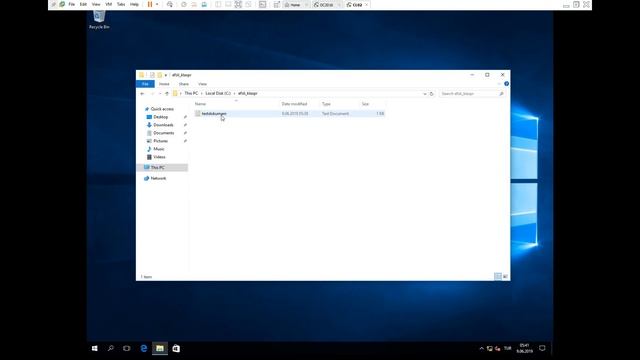The height and width of the screenshot is (360, 640).
Task: Click the volume tray icon
Action: pos(497,348)
